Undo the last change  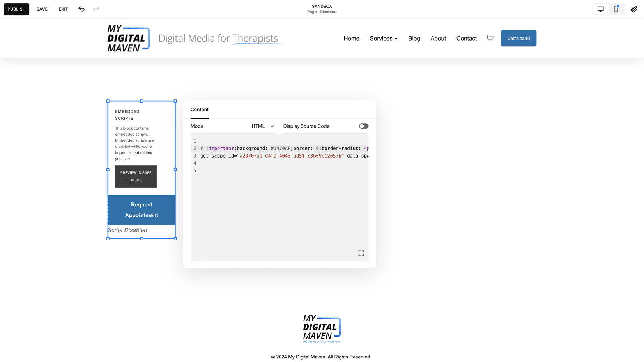[81, 9]
